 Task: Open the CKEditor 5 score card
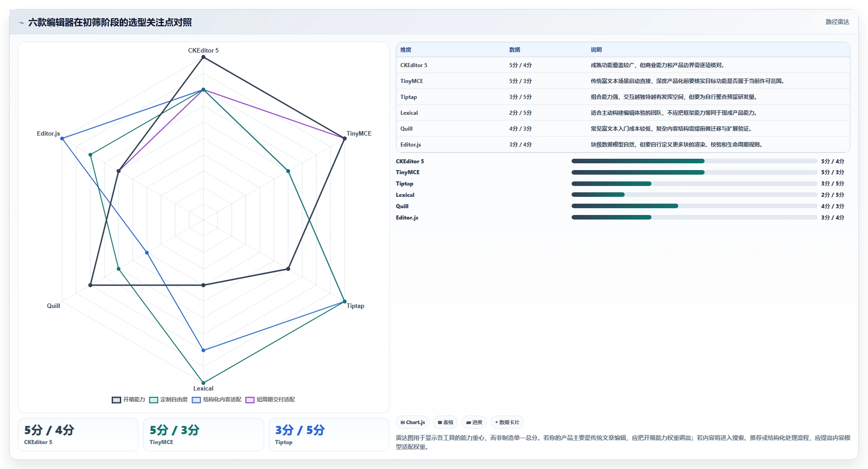pos(78,435)
